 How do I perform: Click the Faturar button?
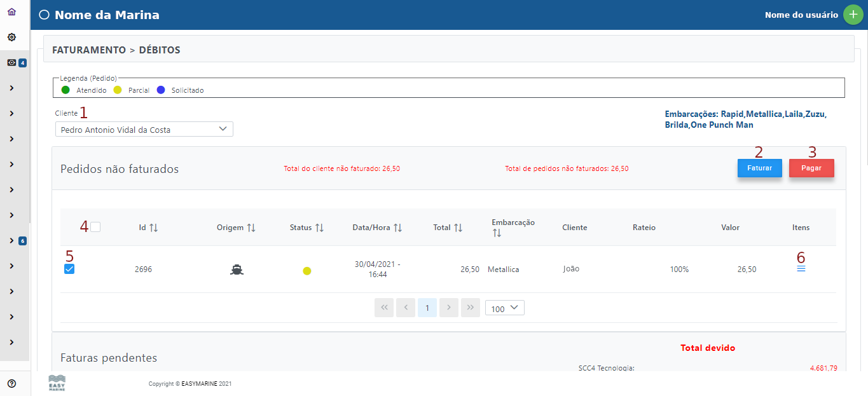(759, 168)
